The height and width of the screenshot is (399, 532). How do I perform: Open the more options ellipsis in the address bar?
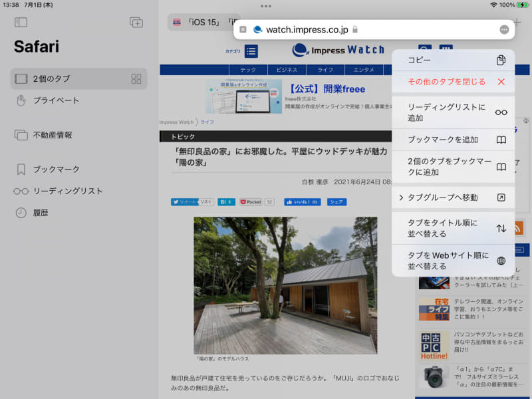[505, 29]
